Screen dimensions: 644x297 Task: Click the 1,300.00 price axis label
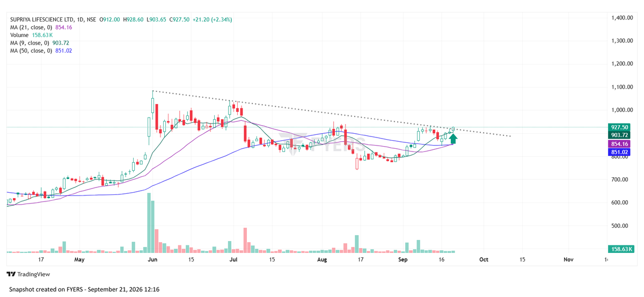pos(623,41)
